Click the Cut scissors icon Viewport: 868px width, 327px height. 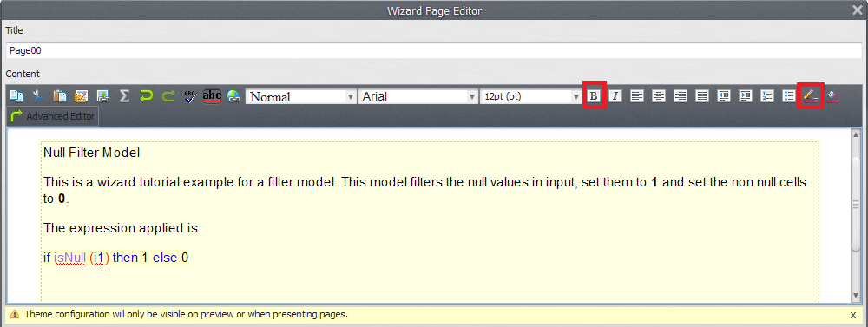37,96
